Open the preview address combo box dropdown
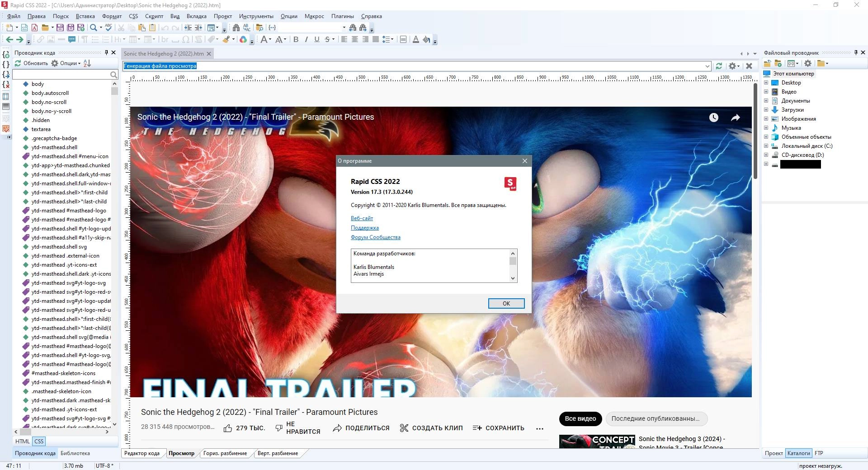This screenshot has width=868, height=470. pos(708,66)
